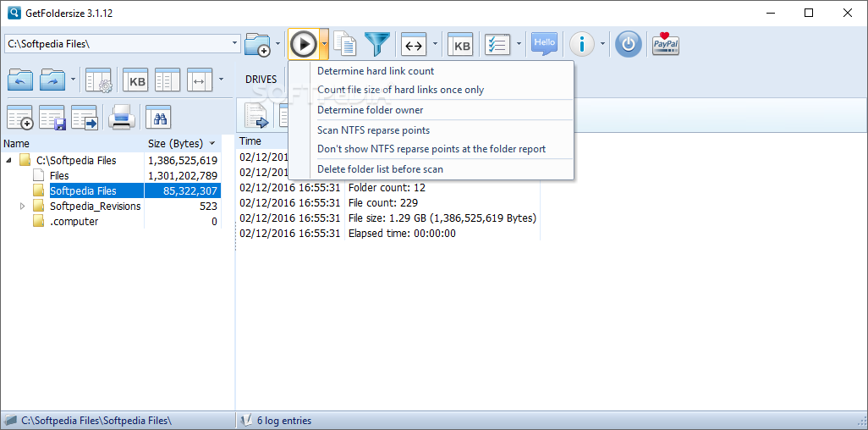Click the 1,386,525,619 size value
Viewport: 868px width, 430px height.
[183, 161]
